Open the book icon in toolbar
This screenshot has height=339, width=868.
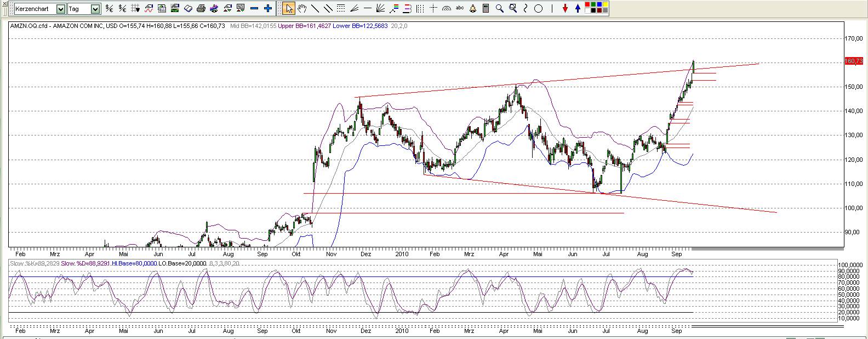pyautogui.click(x=188, y=8)
